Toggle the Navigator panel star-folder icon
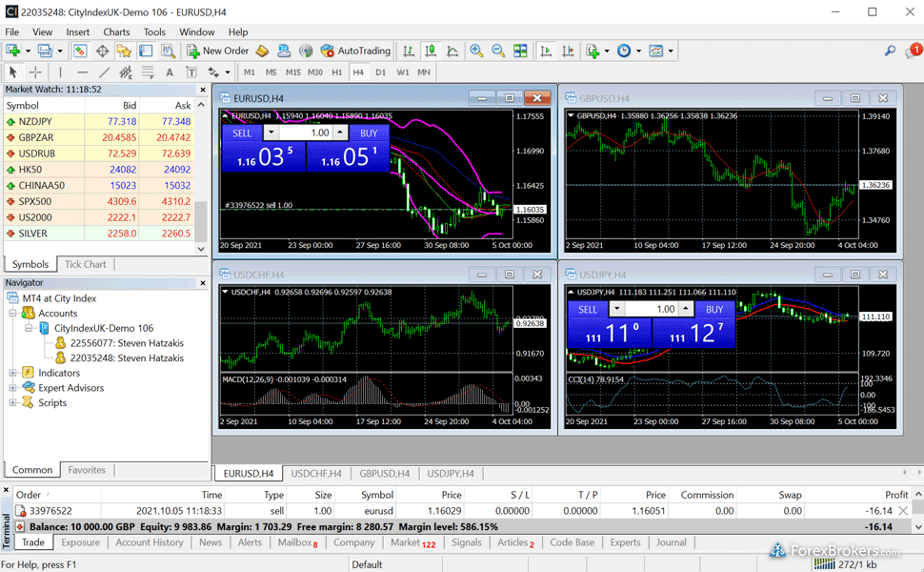 click(124, 51)
